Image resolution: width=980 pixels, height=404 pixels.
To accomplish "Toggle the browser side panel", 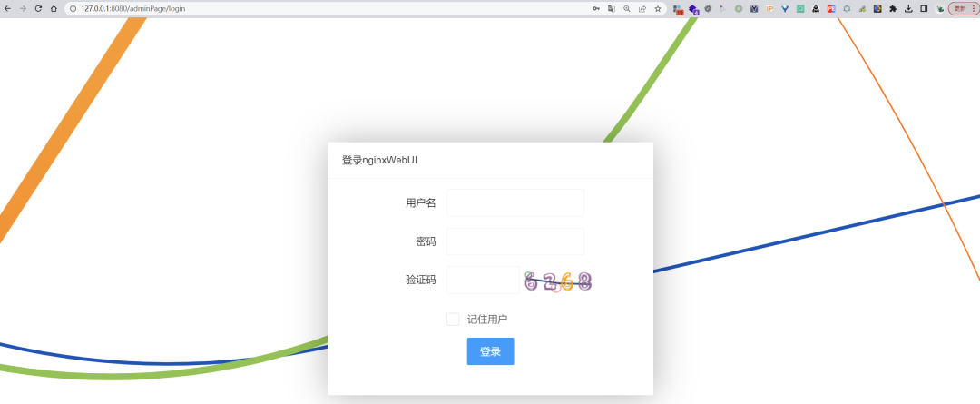I will [x=924, y=9].
